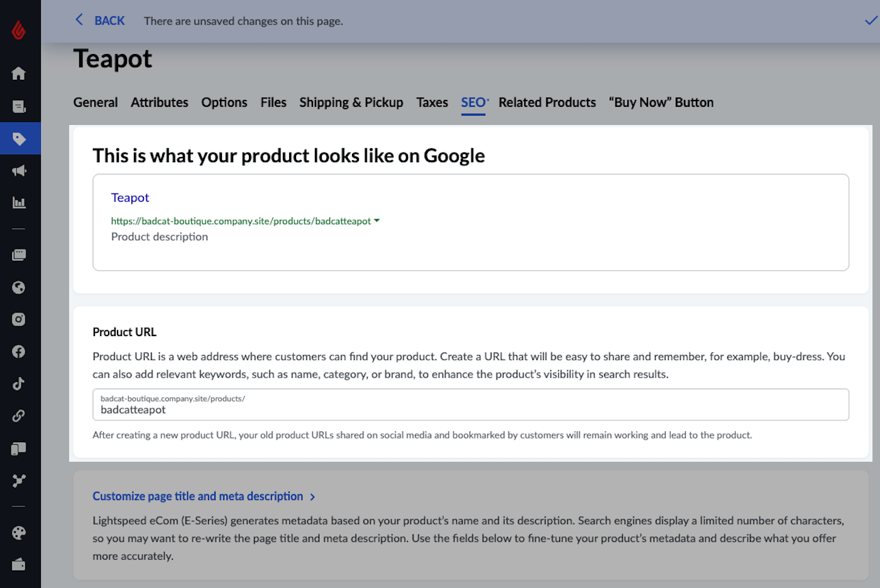Click the Product URL input field
This screenshot has height=588, width=880.
[470, 410]
